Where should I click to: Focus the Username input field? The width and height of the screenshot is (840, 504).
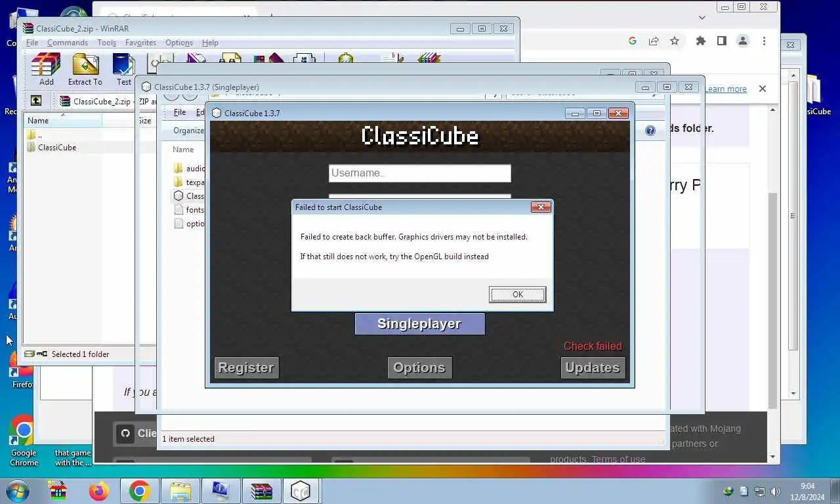[x=419, y=173]
